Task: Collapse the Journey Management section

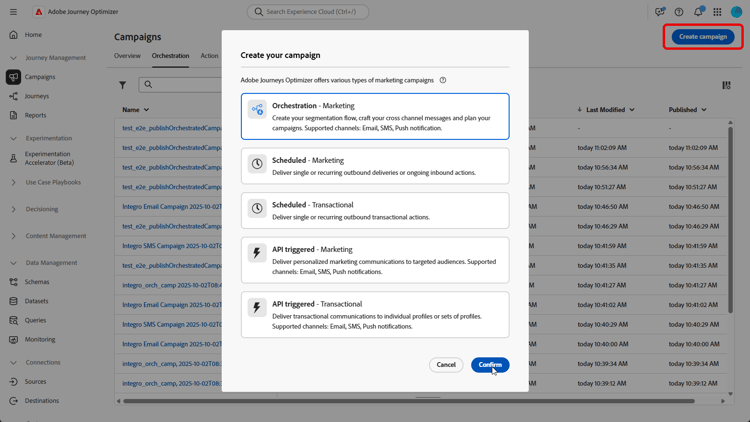Action: pyautogui.click(x=13, y=57)
